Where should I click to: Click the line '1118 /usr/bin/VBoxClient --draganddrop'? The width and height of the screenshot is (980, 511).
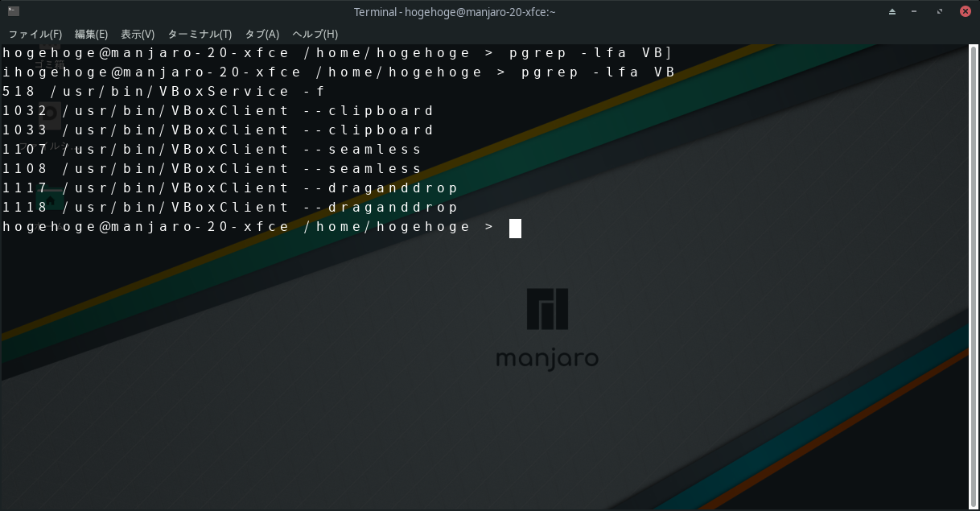tap(230, 208)
